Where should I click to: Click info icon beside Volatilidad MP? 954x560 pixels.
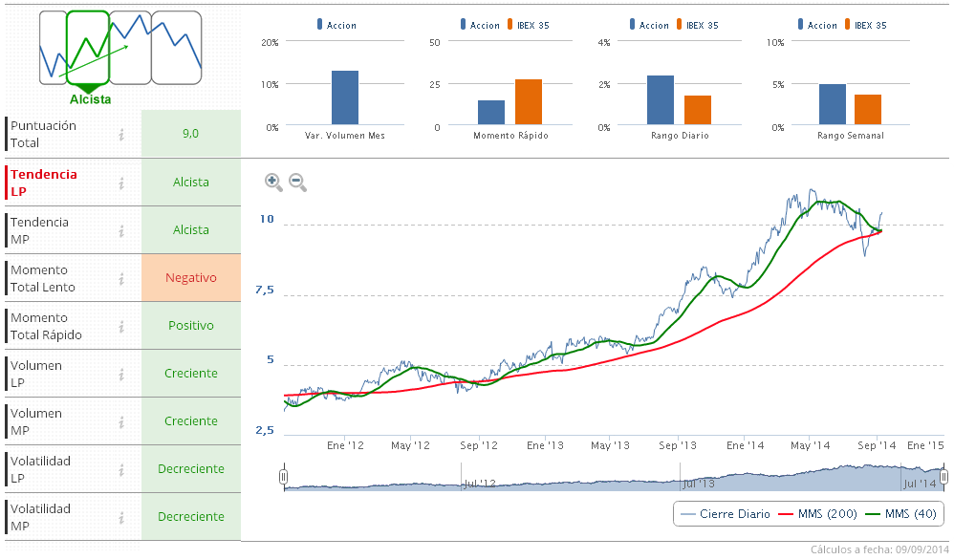coord(121,517)
